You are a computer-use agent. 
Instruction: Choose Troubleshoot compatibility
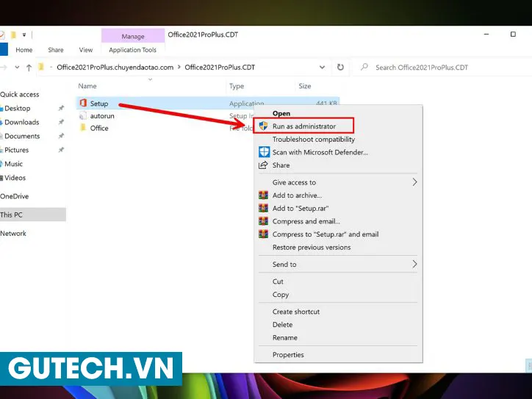(314, 139)
